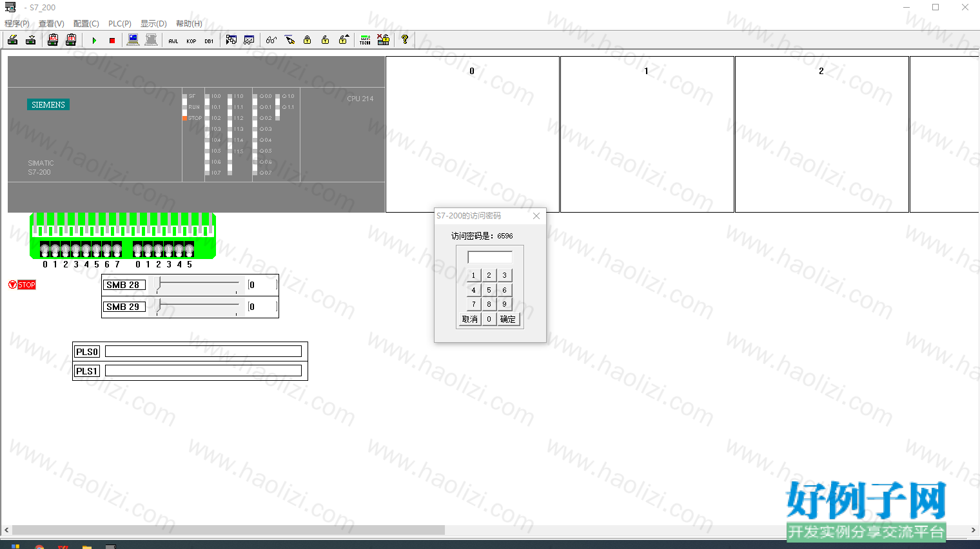Toggle switch 7 in the eight-switch input bank
This screenshot has width=980, height=549.
(x=117, y=249)
